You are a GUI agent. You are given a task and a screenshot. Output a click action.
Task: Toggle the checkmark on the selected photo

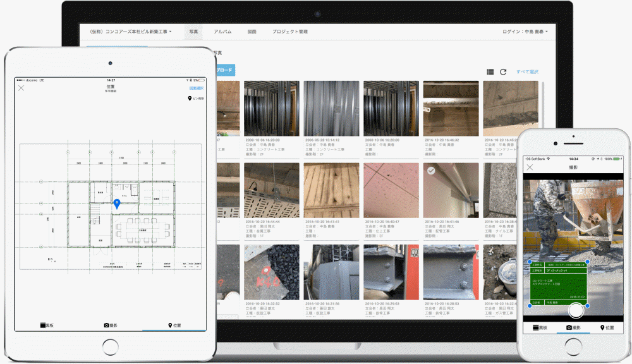[430, 171]
